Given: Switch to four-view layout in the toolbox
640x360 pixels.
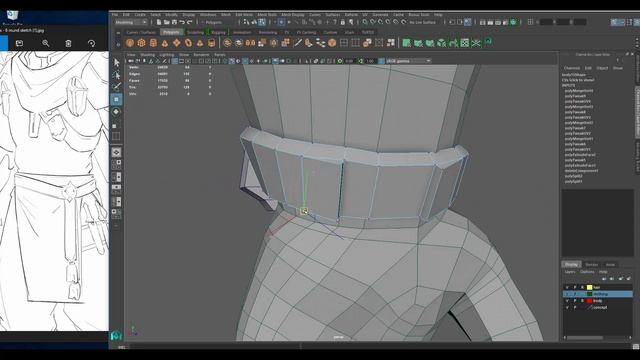Looking at the screenshot, I should [116, 164].
